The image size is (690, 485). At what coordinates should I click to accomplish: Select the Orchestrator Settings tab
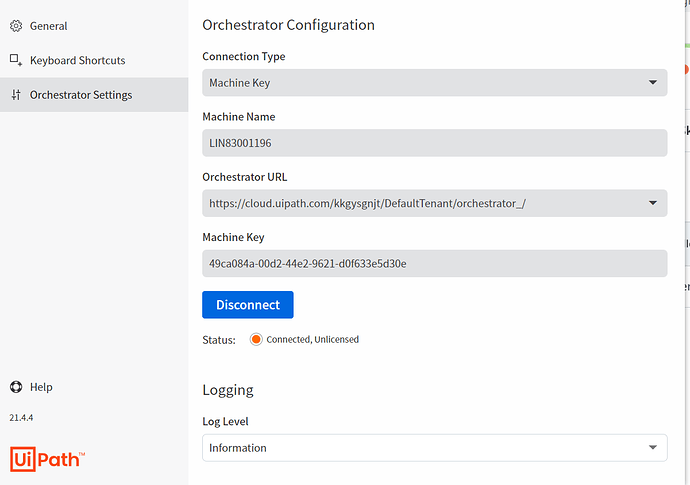pos(81,95)
